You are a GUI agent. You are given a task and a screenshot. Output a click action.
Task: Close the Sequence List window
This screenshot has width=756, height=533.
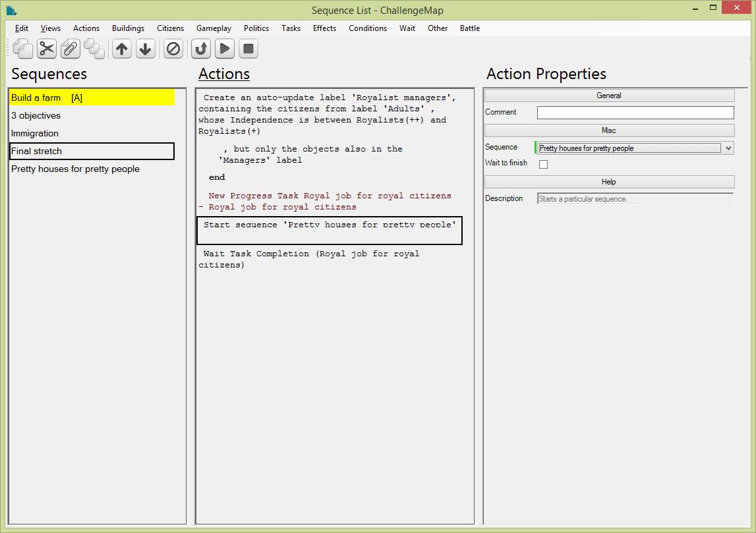[x=736, y=8]
